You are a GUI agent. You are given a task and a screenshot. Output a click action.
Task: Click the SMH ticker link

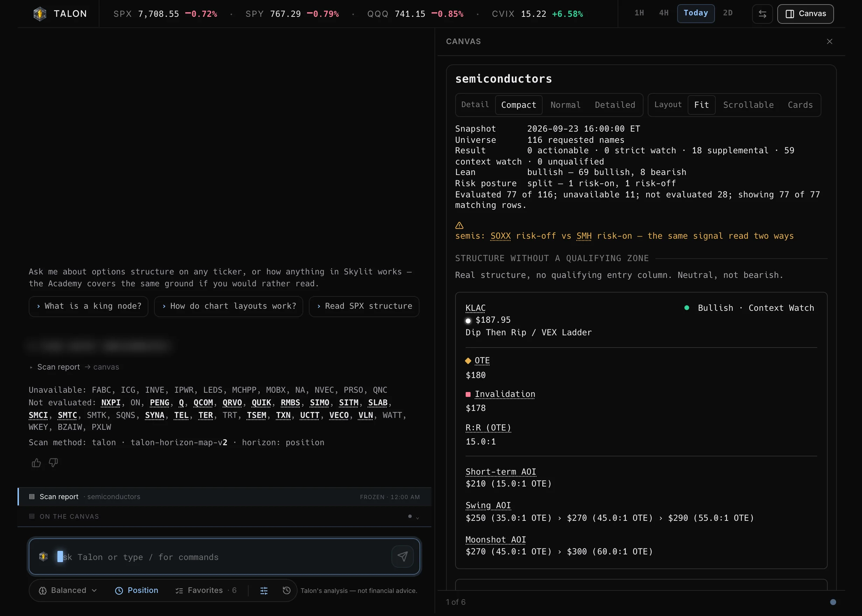(x=584, y=236)
